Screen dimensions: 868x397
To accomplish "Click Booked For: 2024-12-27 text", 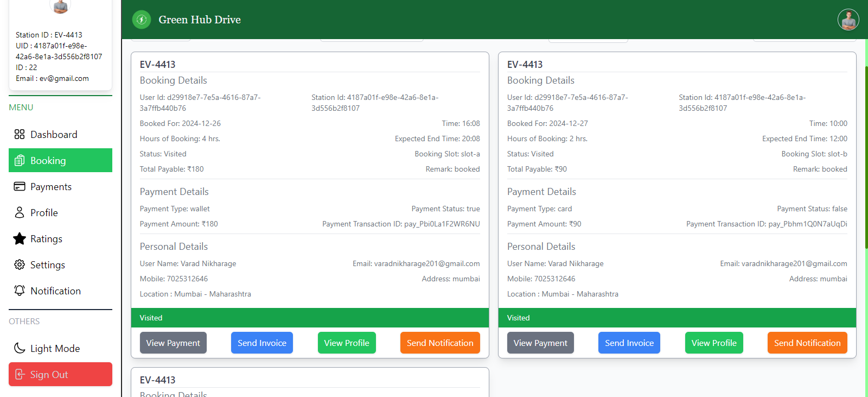I will [x=547, y=123].
